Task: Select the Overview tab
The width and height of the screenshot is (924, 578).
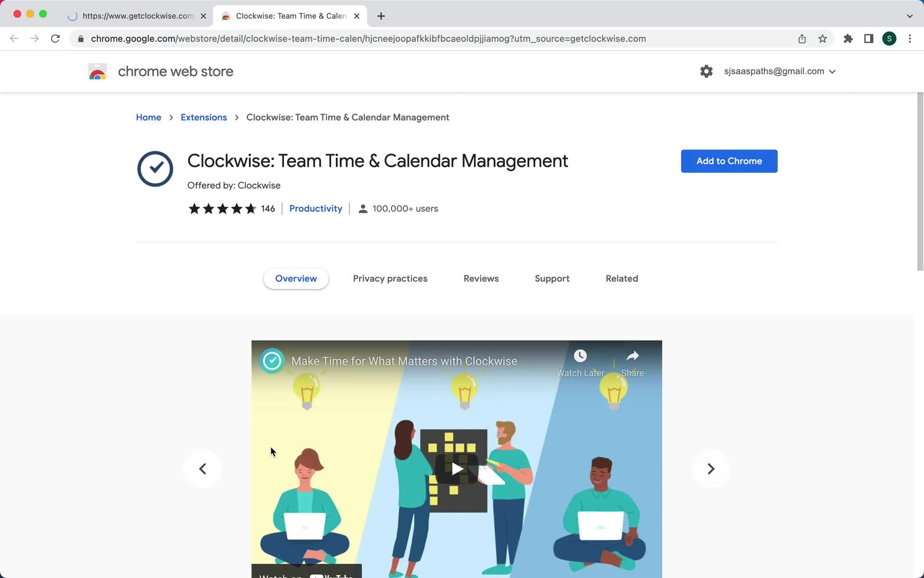Action: tap(296, 278)
